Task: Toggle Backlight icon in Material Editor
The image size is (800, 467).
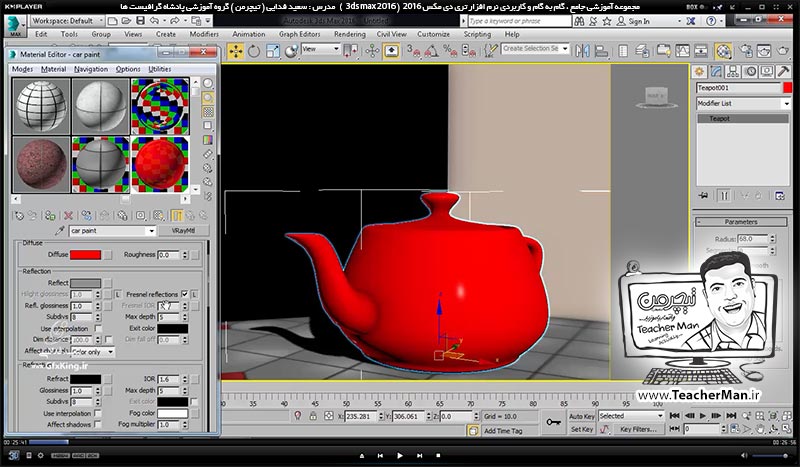Action: 208,97
